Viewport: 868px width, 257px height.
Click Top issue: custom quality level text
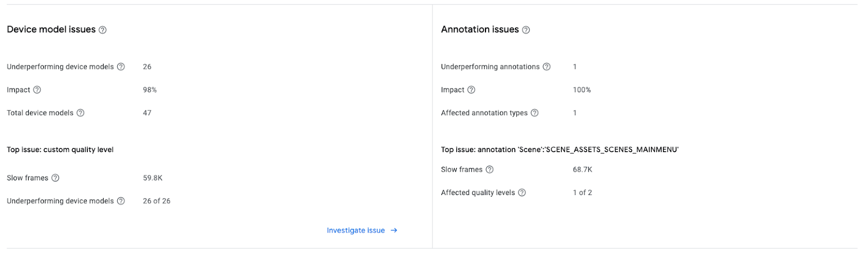click(60, 149)
